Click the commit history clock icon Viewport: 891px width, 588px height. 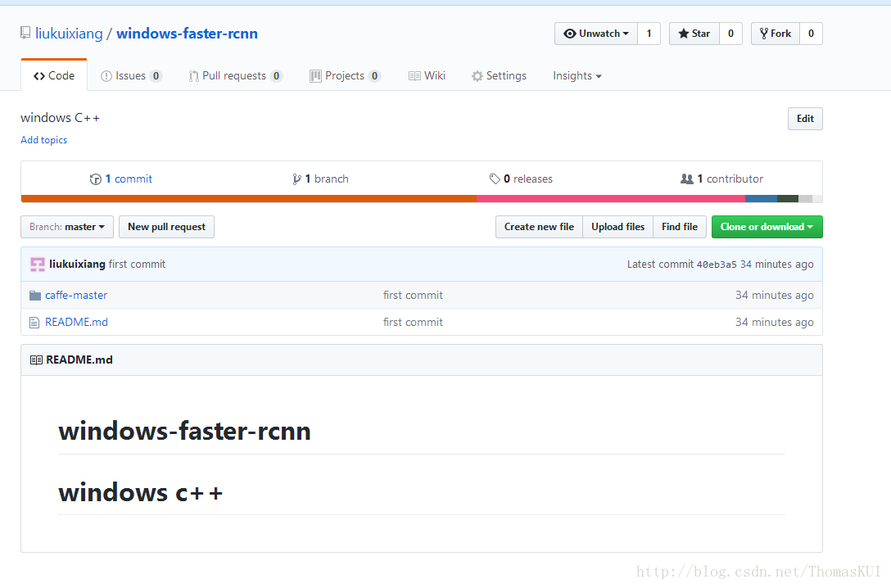96,179
